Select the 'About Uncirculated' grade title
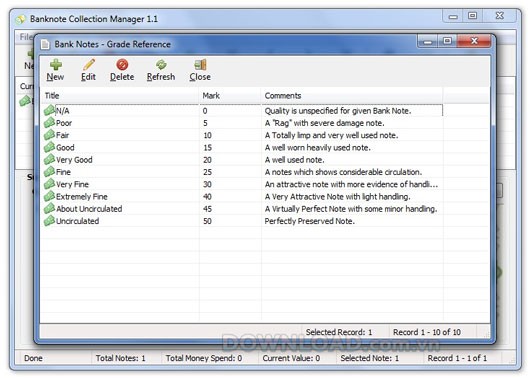530x378 pixels. [89, 209]
